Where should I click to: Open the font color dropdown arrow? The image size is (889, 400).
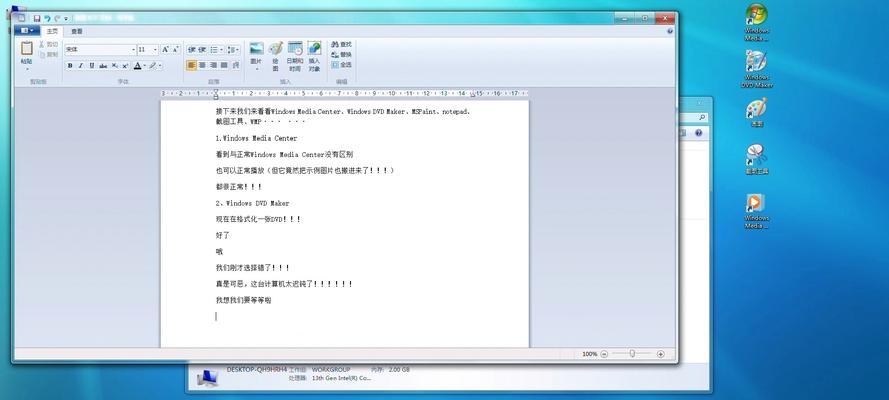pos(145,66)
